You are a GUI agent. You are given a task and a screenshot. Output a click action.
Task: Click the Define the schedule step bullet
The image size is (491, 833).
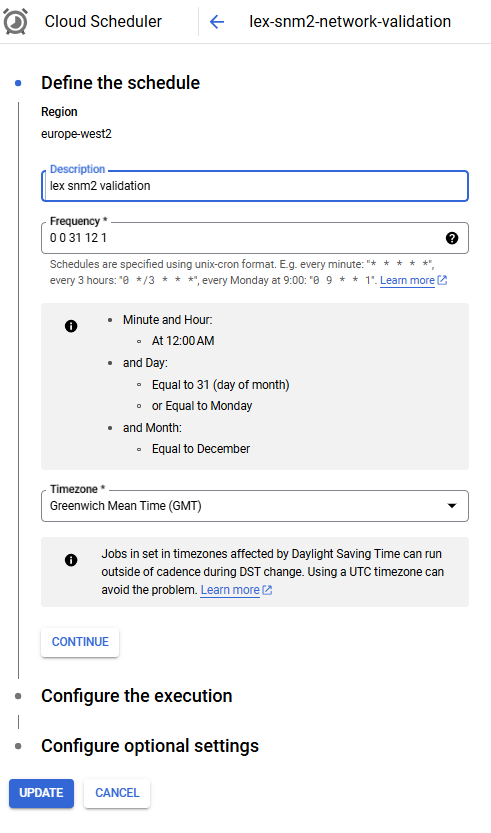(19, 83)
